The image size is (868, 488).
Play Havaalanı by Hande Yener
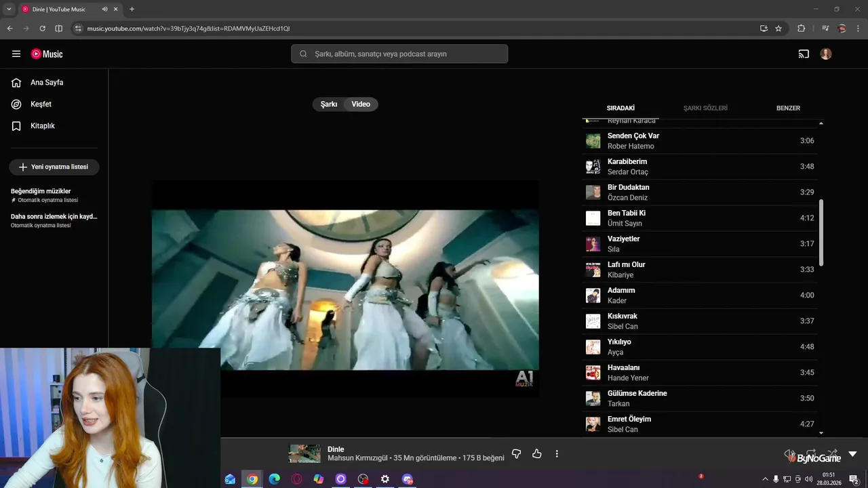pyautogui.click(x=700, y=373)
